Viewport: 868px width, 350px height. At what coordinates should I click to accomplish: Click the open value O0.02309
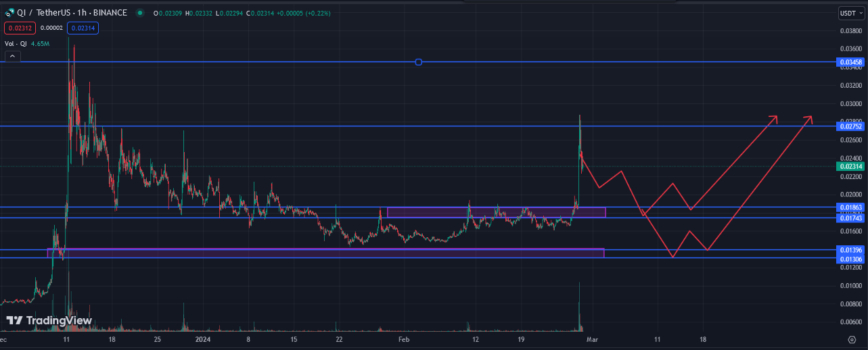tap(168, 13)
